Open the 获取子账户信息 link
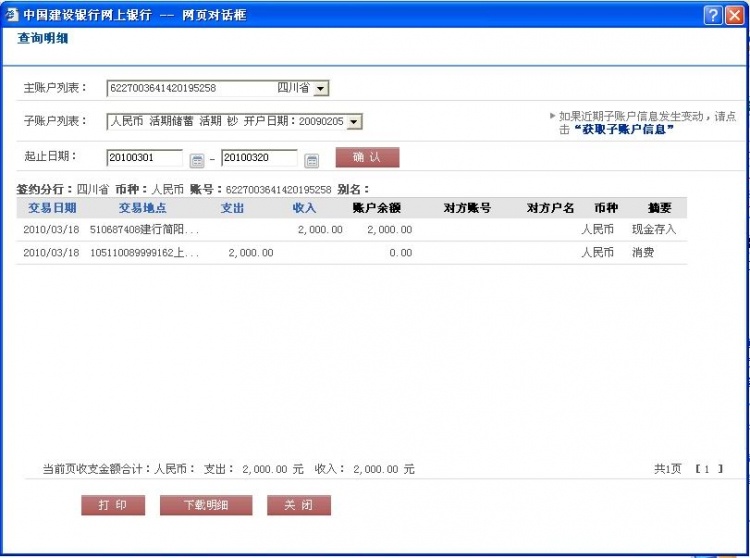The width and height of the screenshot is (750, 558). (x=624, y=129)
